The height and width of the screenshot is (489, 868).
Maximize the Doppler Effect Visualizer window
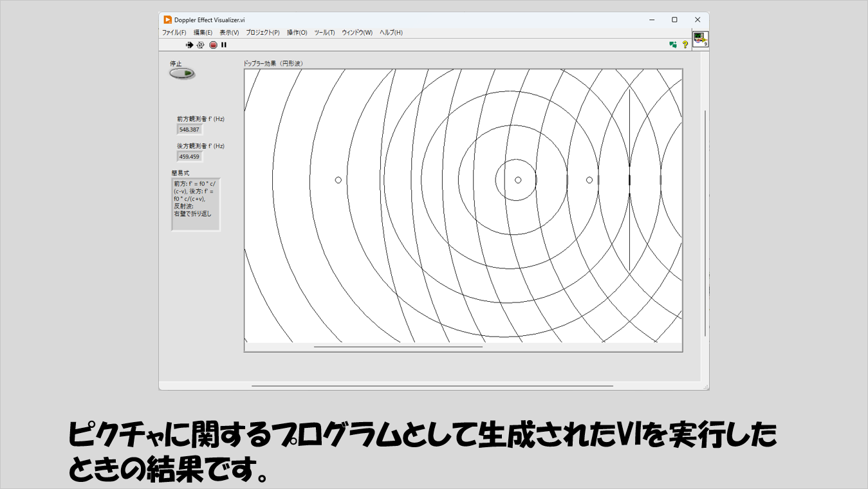[x=674, y=20]
